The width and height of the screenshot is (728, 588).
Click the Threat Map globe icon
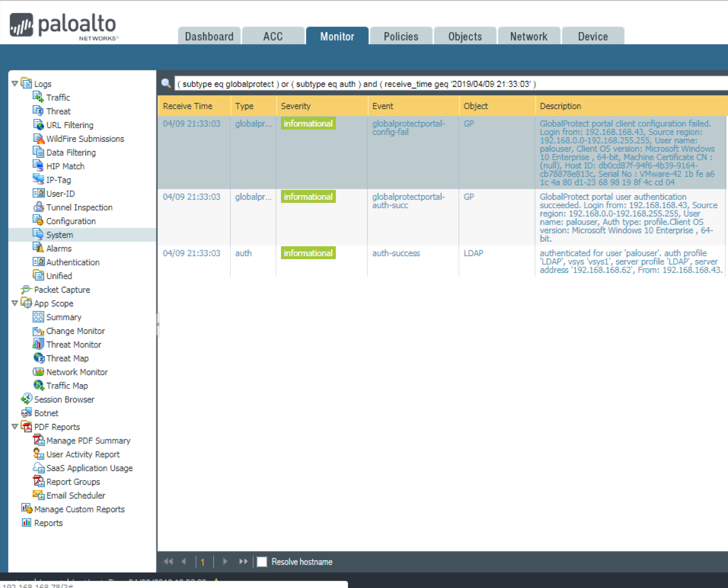tap(38, 358)
